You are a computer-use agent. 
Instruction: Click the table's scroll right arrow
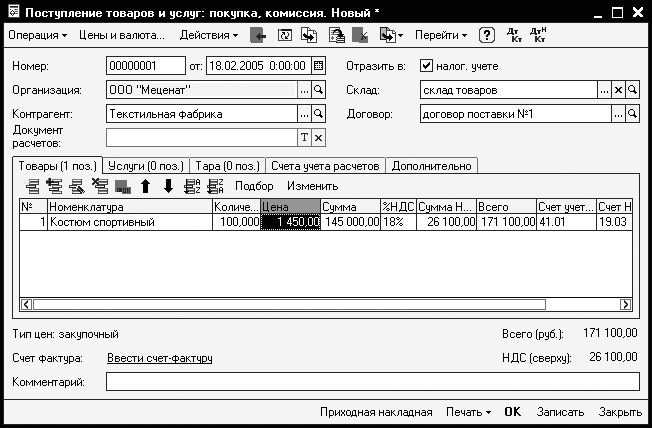pyautogui.click(x=625, y=304)
